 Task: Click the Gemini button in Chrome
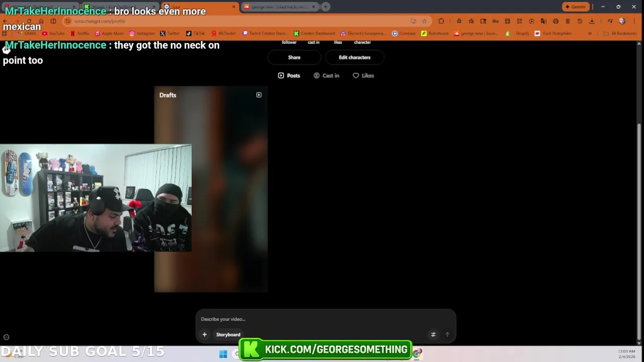click(575, 7)
